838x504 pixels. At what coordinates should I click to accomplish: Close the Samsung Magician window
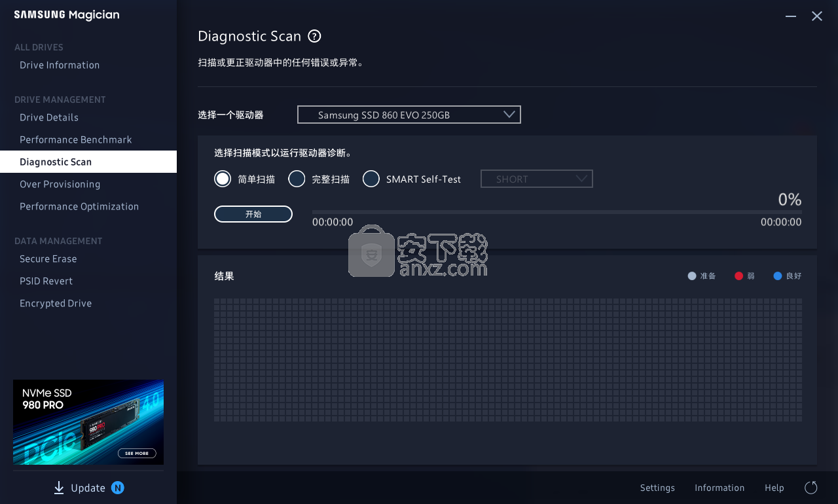817,16
